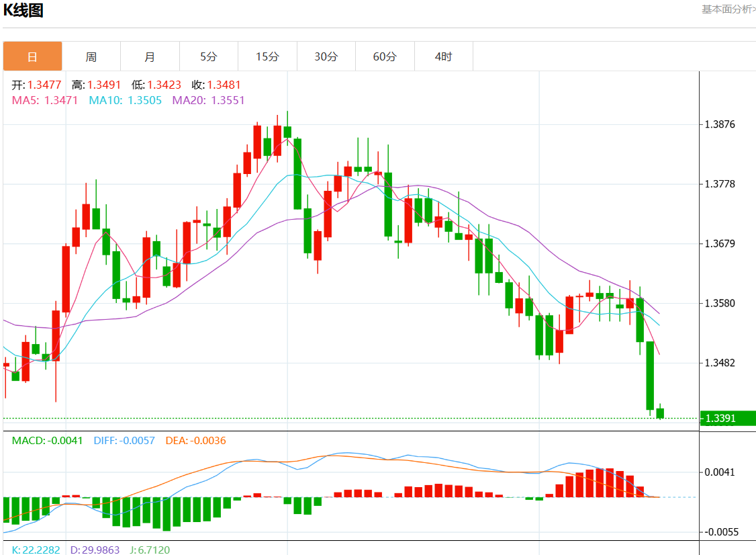Open the 15分 timeframe tab
The height and width of the screenshot is (555, 756).
pyautogui.click(x=268, y=56)
